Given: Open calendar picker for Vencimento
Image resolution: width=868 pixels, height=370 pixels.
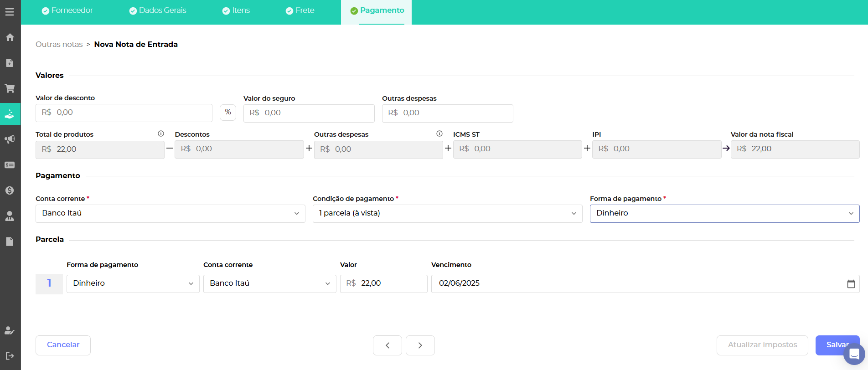Looking at the screenshot, I should tap(851, 284).
